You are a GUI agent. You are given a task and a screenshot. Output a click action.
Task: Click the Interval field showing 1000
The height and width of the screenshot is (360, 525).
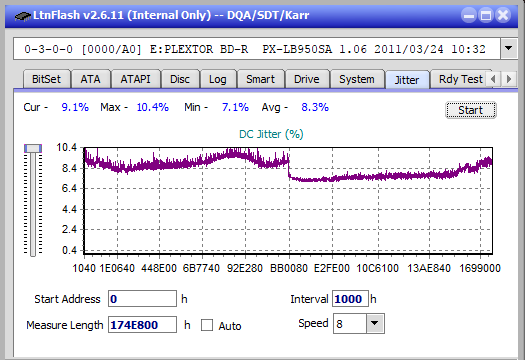tap(350, 299)
